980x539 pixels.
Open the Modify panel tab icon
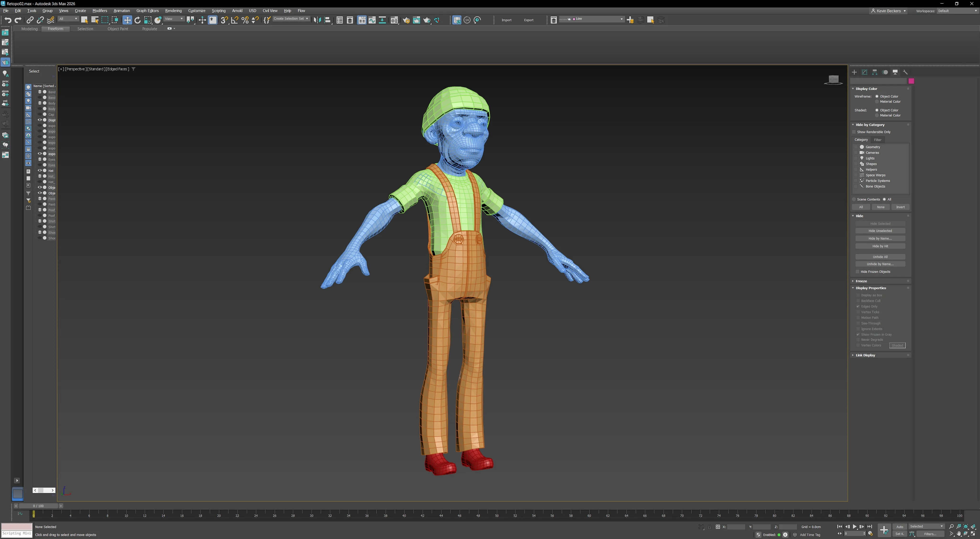[864, 72]
